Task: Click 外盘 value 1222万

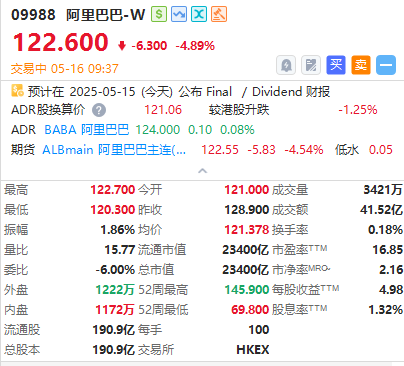Action: pos(115,290)
